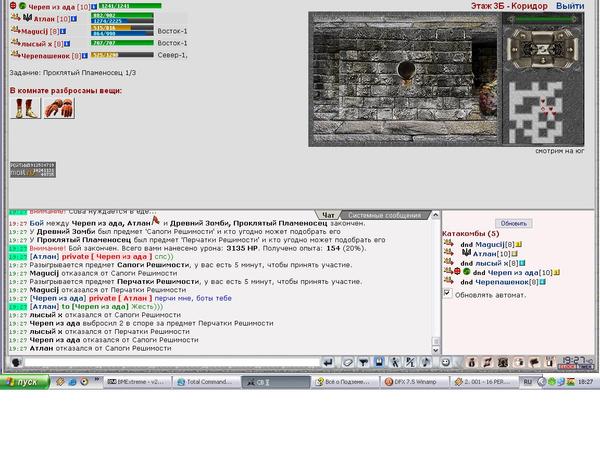Click the chat message input field

pyautogui.click(x=172, y=362)
